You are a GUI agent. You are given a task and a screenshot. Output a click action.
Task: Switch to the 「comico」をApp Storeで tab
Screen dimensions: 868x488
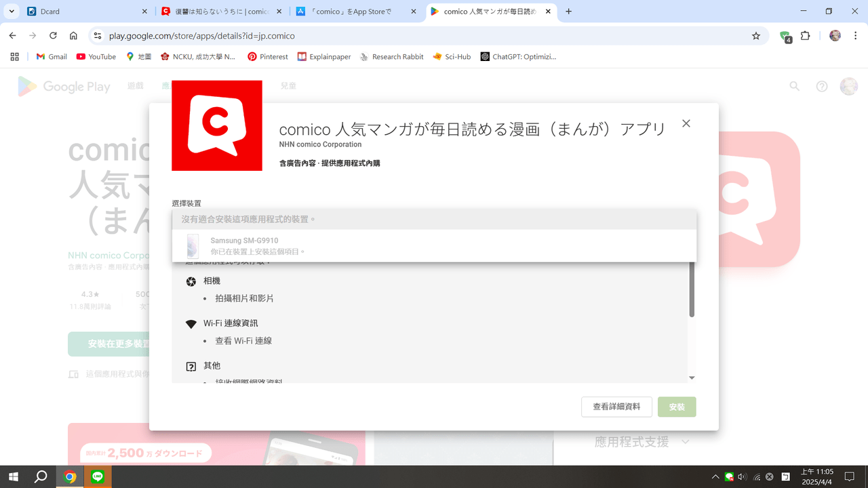click(x=357, y=12)
